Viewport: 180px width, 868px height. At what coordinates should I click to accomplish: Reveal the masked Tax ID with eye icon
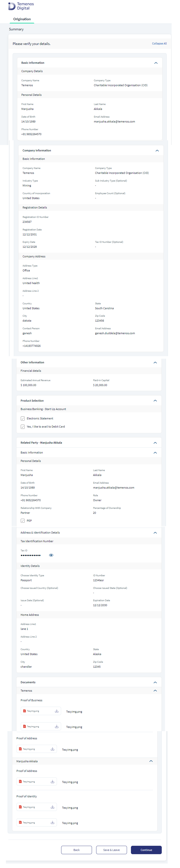point(51,555)
